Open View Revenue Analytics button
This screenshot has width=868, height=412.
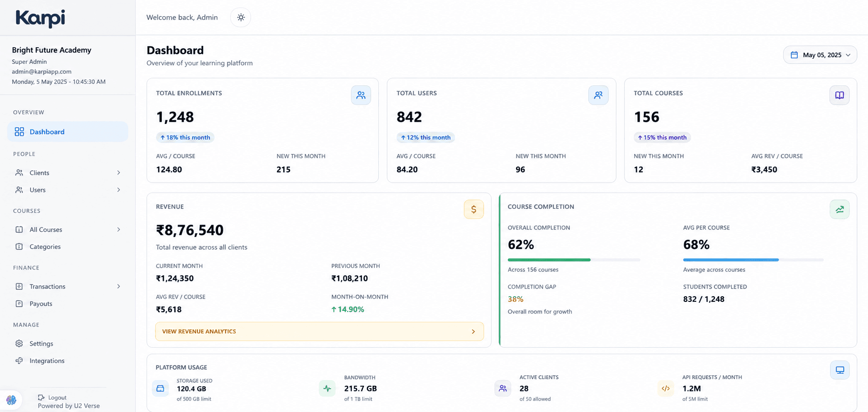pos(320,331)
